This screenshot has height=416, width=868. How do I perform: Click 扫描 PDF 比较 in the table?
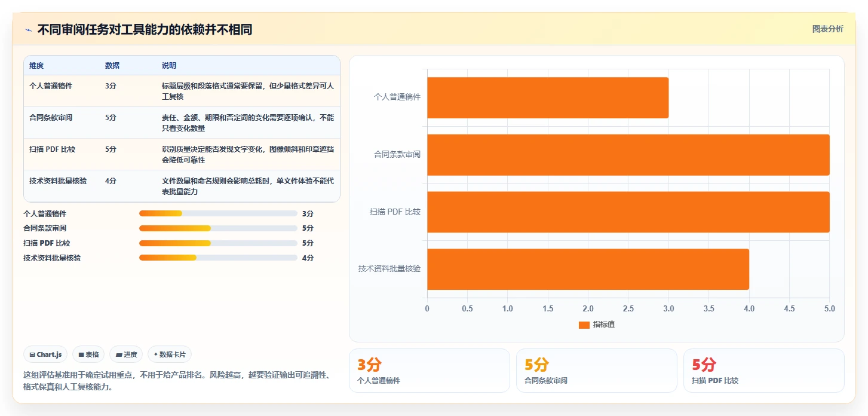tap(52, 149)
